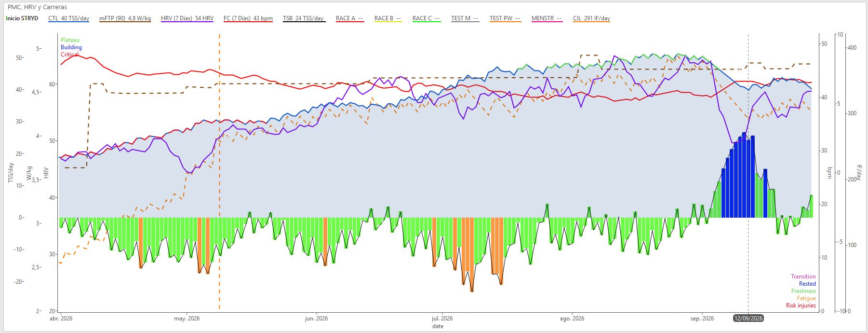Click the Critical zone label

tap(70, 55)
